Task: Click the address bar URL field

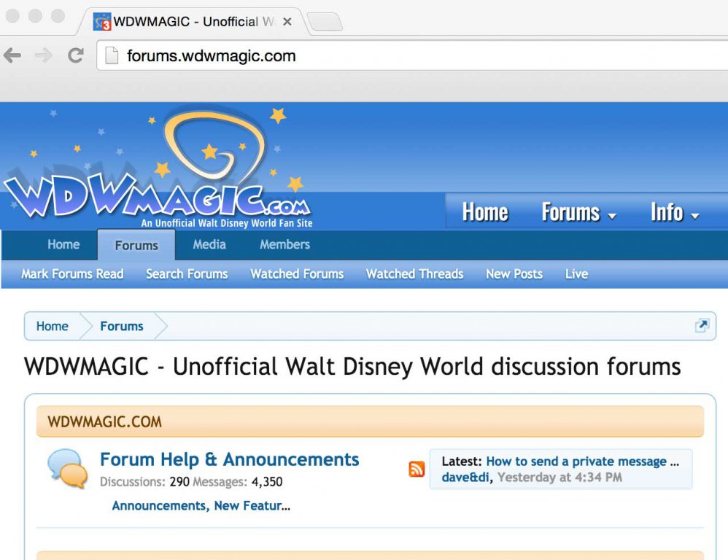Action: (408, 55)
